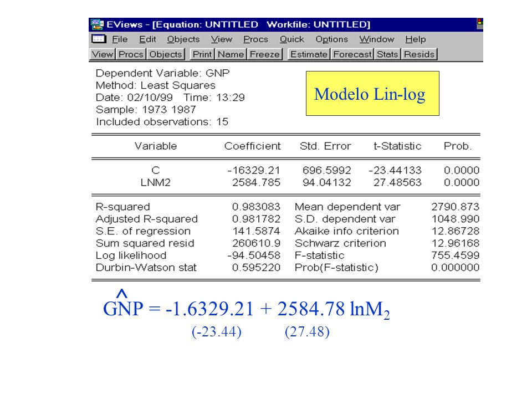
Task: Click the GNP estimated equation text
Action: [246, 305]
